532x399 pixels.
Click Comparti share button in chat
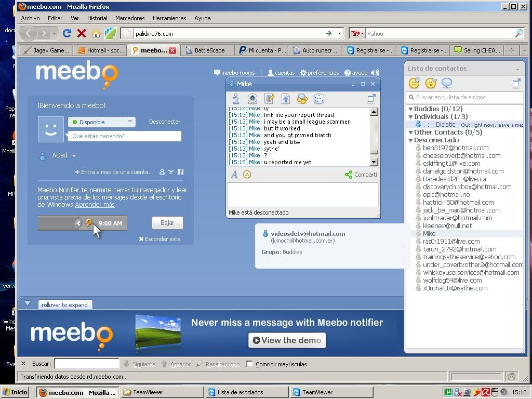[361, 175]
